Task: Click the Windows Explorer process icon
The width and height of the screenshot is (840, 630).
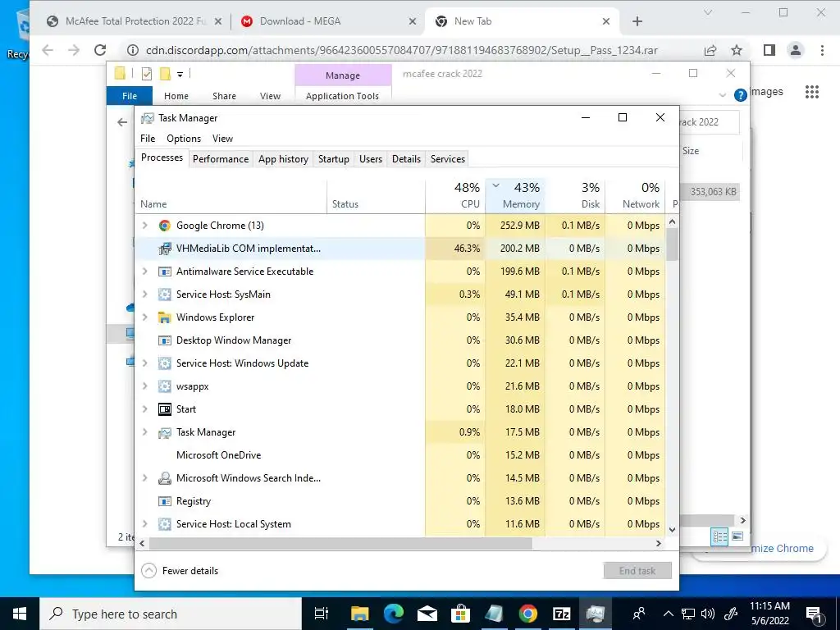Action: (164, 317)
